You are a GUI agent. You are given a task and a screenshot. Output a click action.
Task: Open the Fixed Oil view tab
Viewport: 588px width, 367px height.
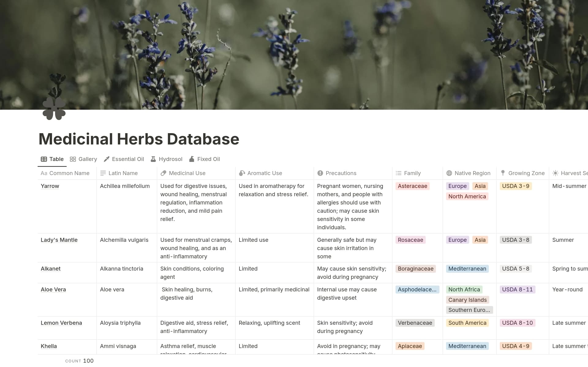click(205, 159)
